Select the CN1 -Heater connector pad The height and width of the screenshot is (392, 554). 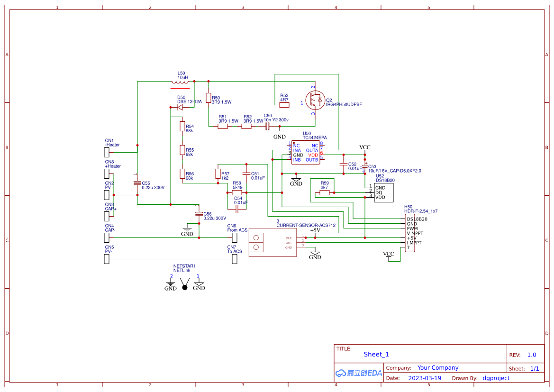[x=107, y=152]
